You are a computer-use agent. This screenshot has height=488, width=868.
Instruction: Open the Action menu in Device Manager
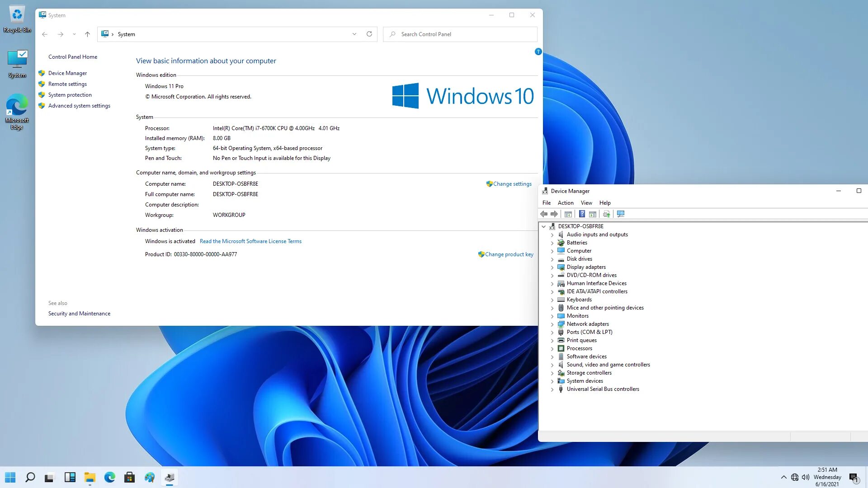click(566, 203)
